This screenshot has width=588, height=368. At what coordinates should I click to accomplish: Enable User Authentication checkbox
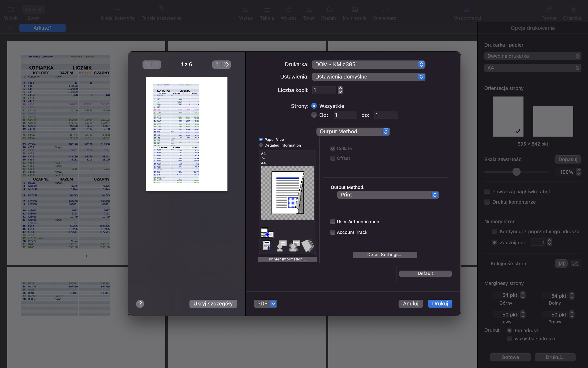pos(333,222)
